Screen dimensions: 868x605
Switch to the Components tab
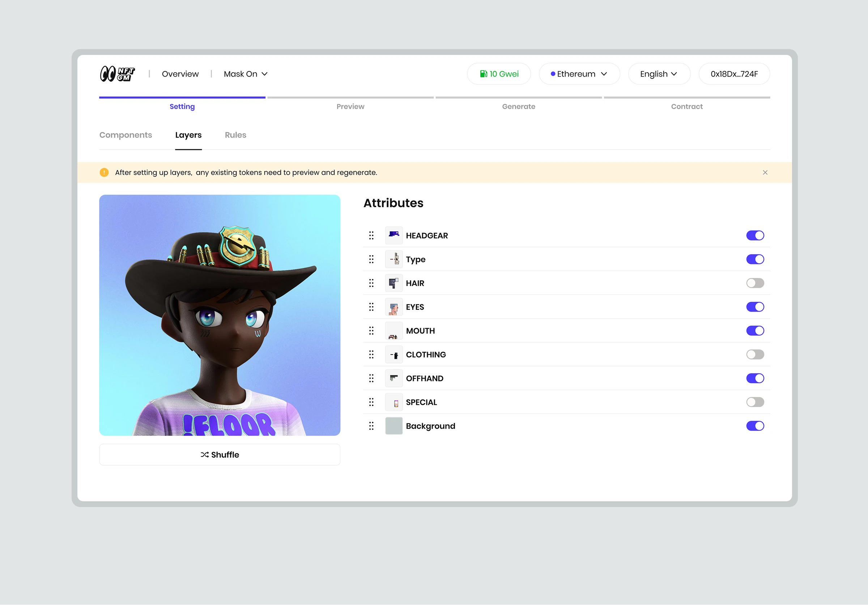(125, 135)
